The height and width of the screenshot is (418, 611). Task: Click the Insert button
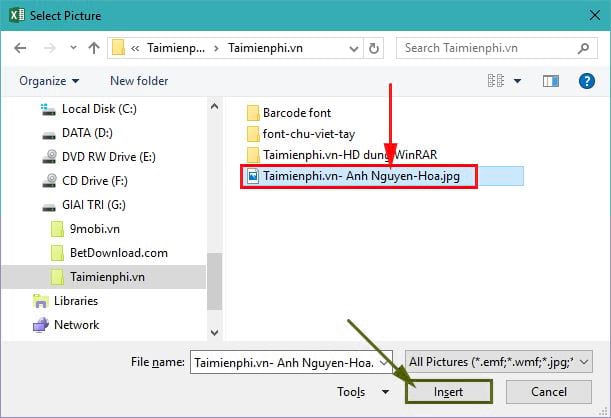click(x=449, y=392)
